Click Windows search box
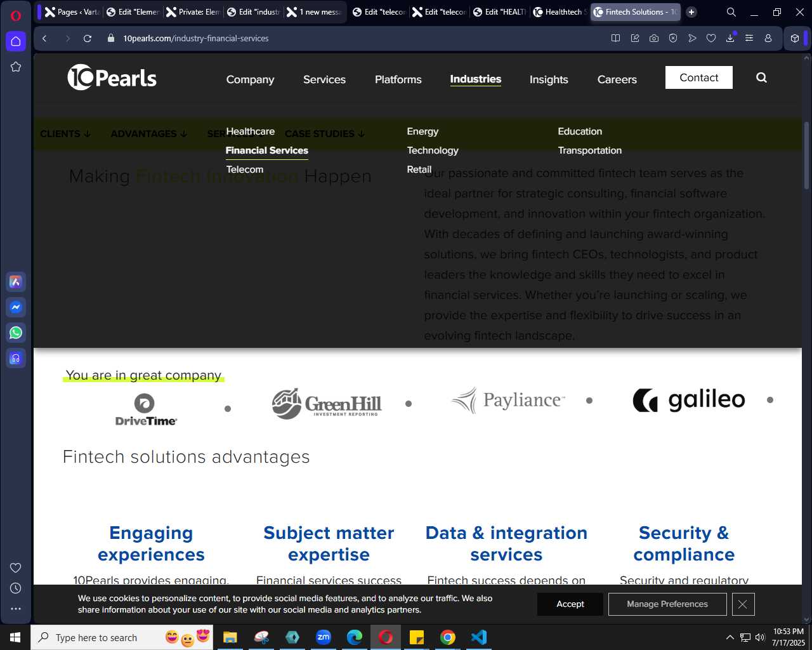Image resolution: width=812 pixels, height=650 pixels. (x=122, y=637)
